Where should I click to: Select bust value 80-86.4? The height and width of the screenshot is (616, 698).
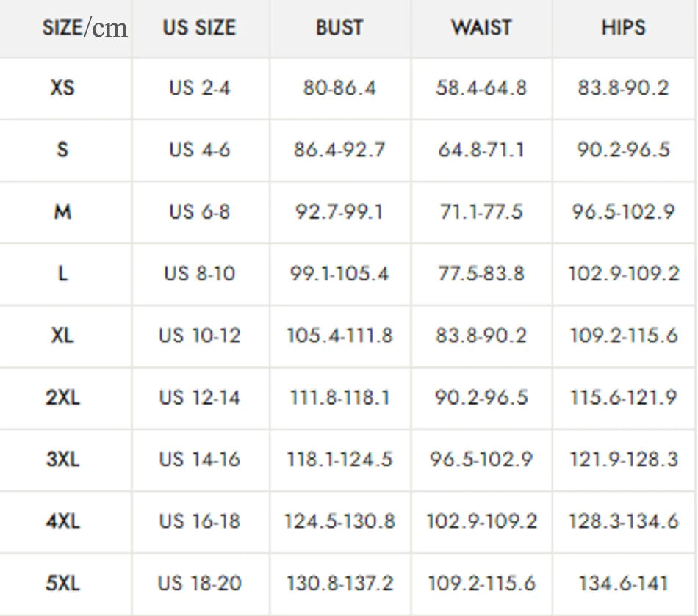339,88
